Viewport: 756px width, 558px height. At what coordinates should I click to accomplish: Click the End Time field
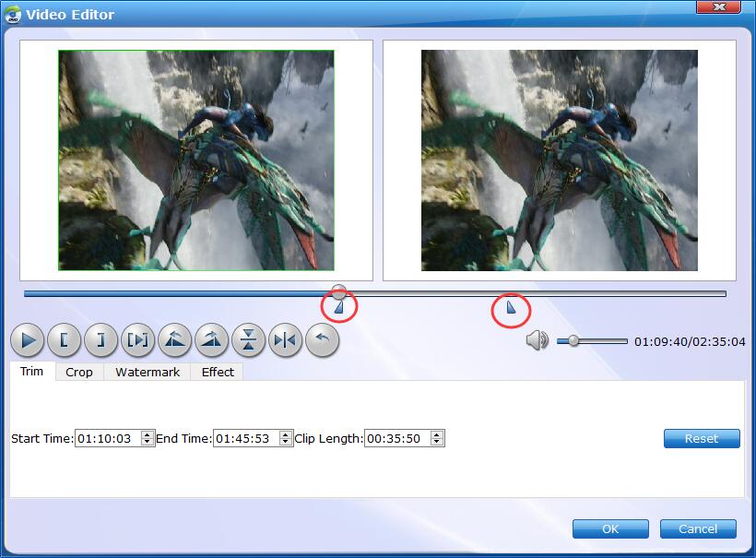246,438
